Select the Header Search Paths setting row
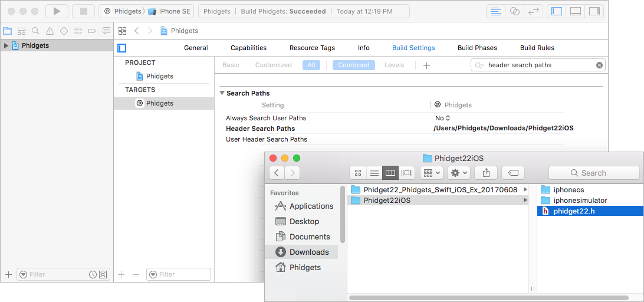The width and height of the screenshot is (644, 302). (x=395, y=128)
